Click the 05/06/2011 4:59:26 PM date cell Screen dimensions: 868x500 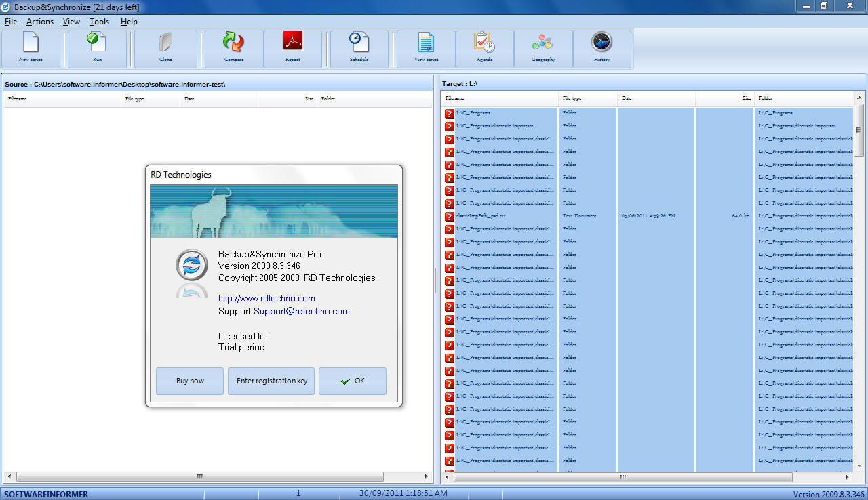point(648,216)
